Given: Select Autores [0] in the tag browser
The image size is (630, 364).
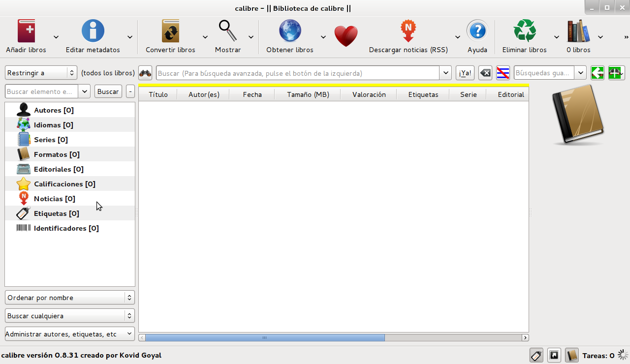Looking at the screenshot, I should tap(70, 110).
